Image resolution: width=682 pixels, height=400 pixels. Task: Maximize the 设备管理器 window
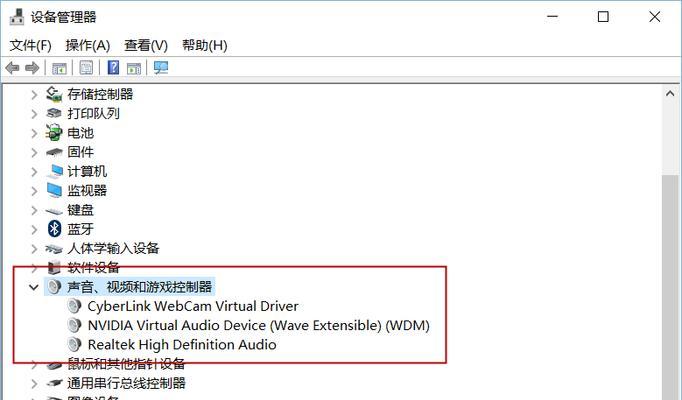click(603, 17)
